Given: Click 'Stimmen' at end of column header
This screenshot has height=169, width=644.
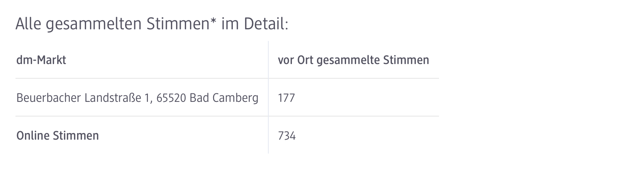Looking at the screenshot, I should pos(406,60).
